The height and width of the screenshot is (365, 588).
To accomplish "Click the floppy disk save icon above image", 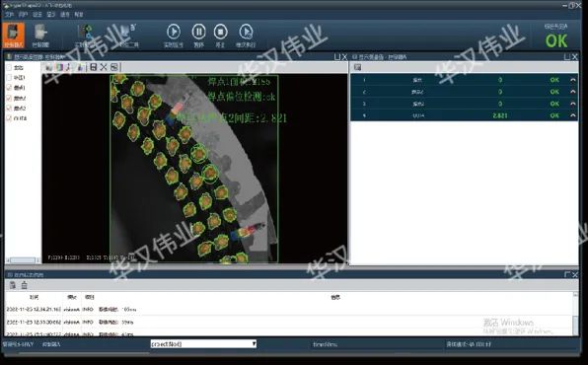I will tap(94, 67).
